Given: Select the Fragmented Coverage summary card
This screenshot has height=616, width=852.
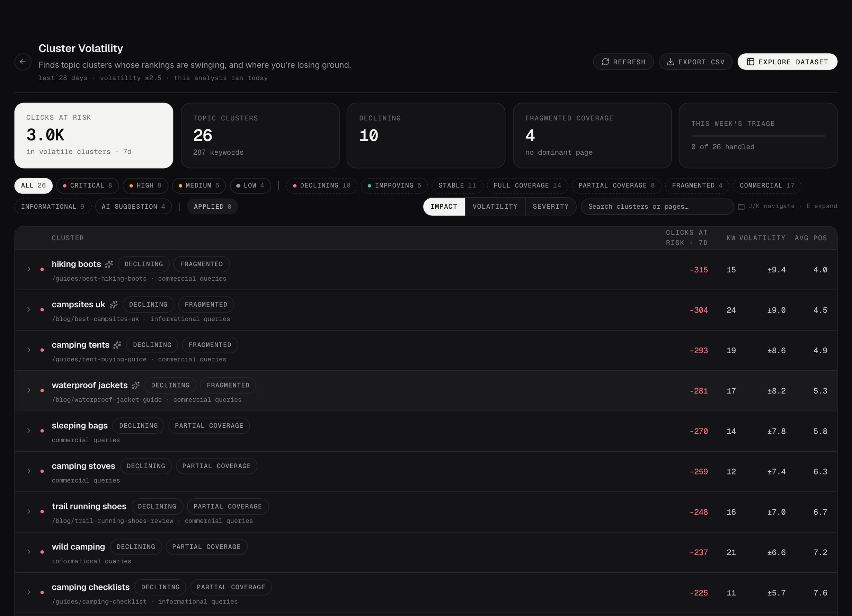Looking at the screenshot, I should click(592, 136).
